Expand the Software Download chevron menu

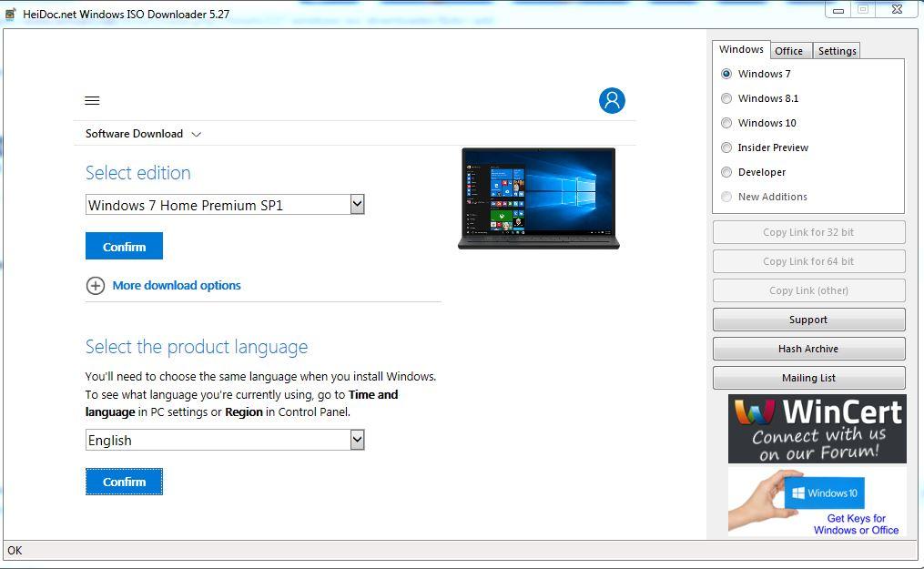pyautogui.click(x=196, y=134)
